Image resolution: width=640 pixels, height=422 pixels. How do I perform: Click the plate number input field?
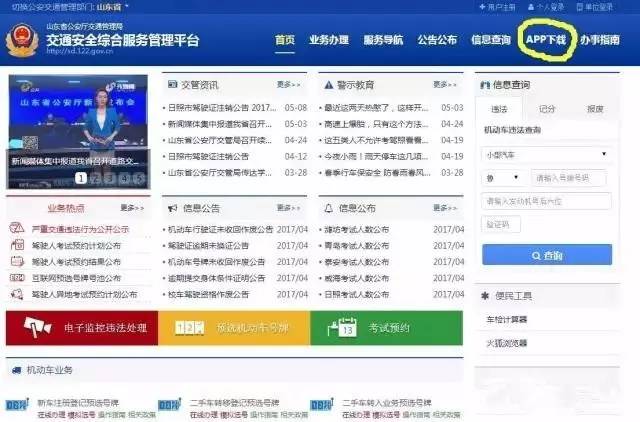[x=568, y=178]
